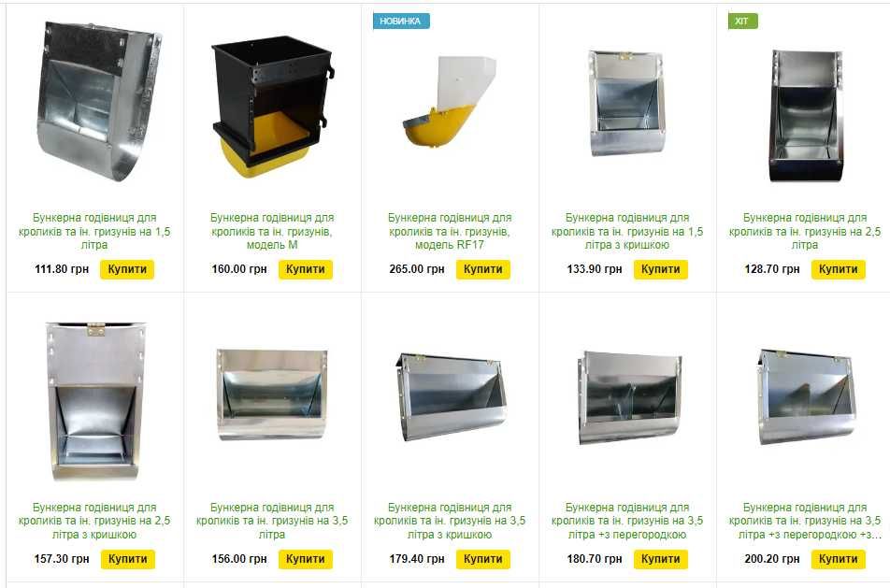Click Купити for the 128.70 грн feeder
This screenshot has width=890, height=588.
[x=839, y=269]
